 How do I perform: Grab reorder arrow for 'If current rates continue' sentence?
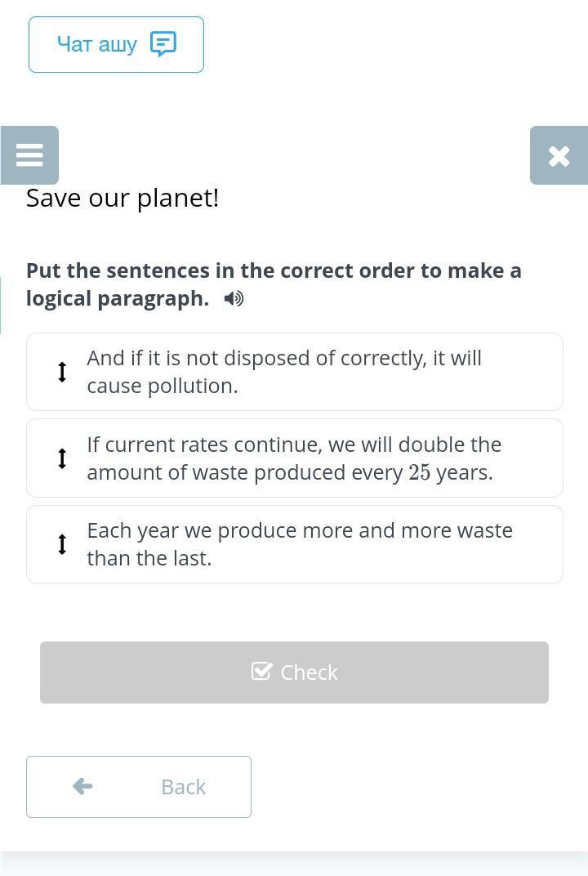(62, 458)
